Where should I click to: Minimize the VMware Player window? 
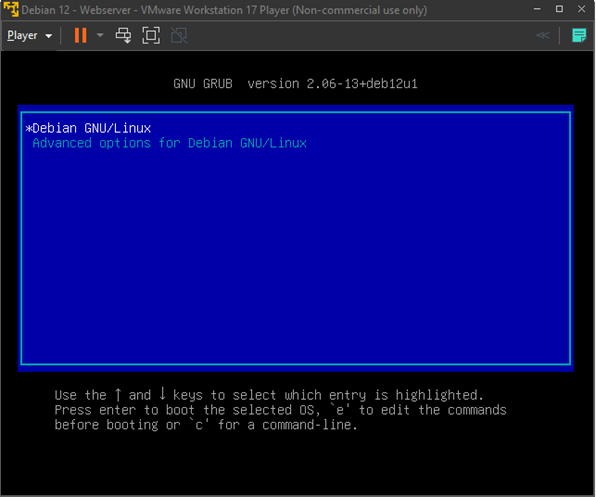[x=537, y=9]
